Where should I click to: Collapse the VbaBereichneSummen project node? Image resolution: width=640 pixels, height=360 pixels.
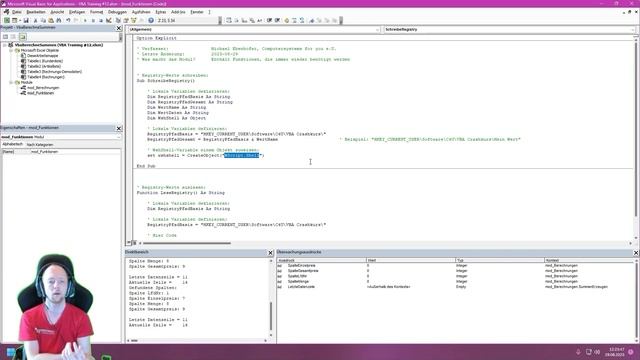click(x=5, y=45)
